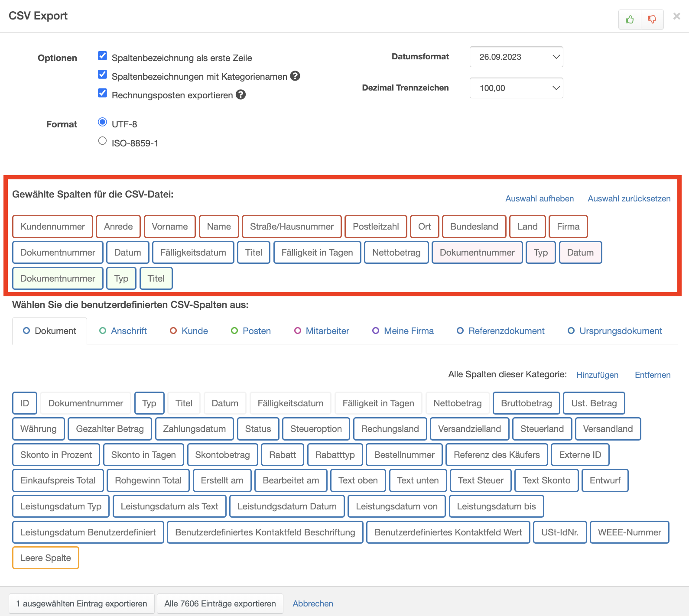This screenshot has height=616, width=689.
Task: Add the orange Leere Spalte column
Action: click(x=45, y=558)
